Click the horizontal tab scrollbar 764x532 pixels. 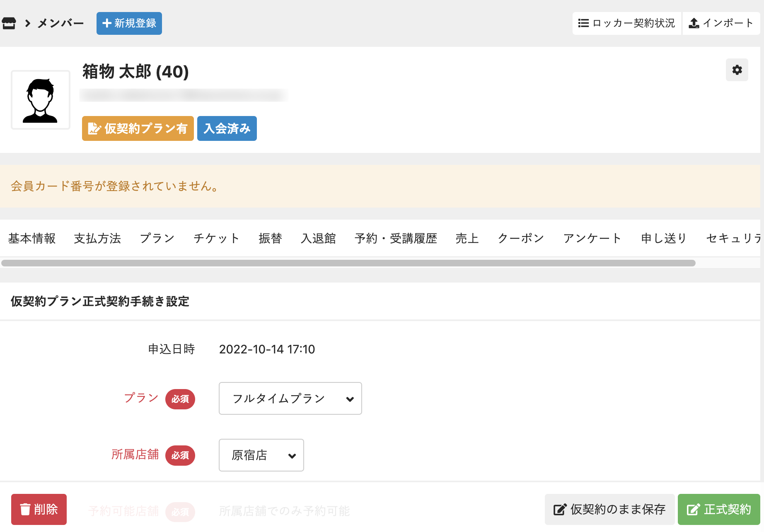[348, 263]
